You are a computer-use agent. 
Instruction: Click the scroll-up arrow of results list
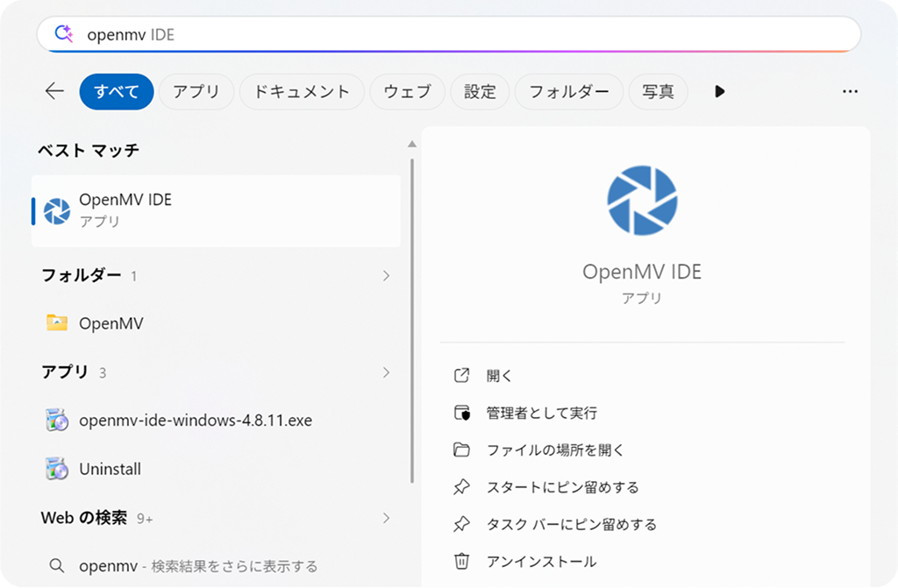[412, 145]
